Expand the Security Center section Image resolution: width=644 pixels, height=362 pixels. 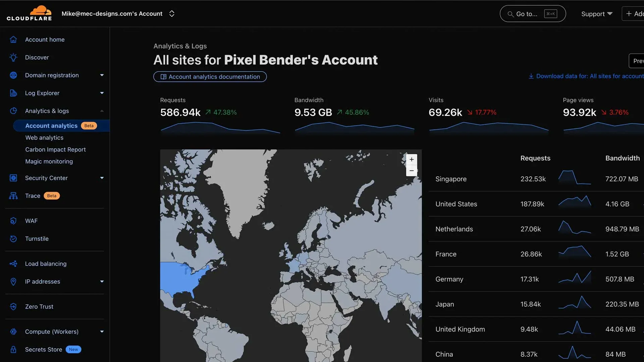[x=102, y=178]
